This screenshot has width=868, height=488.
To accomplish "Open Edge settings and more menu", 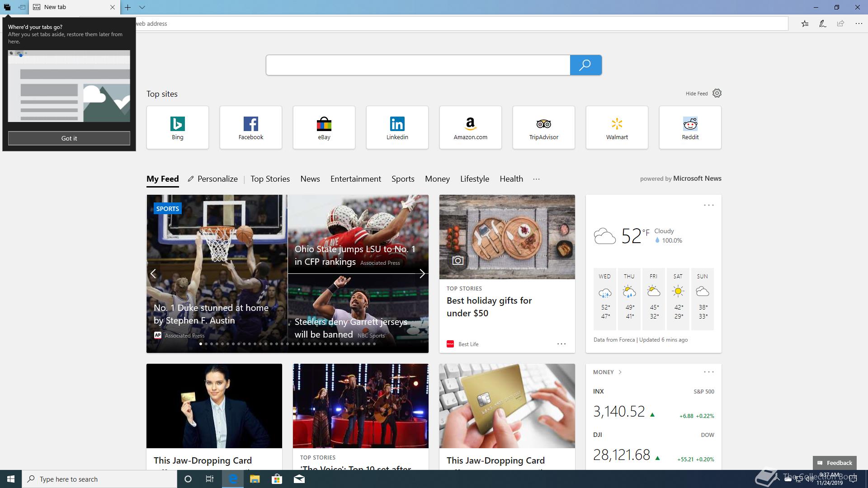I will [x=859, y=23].
